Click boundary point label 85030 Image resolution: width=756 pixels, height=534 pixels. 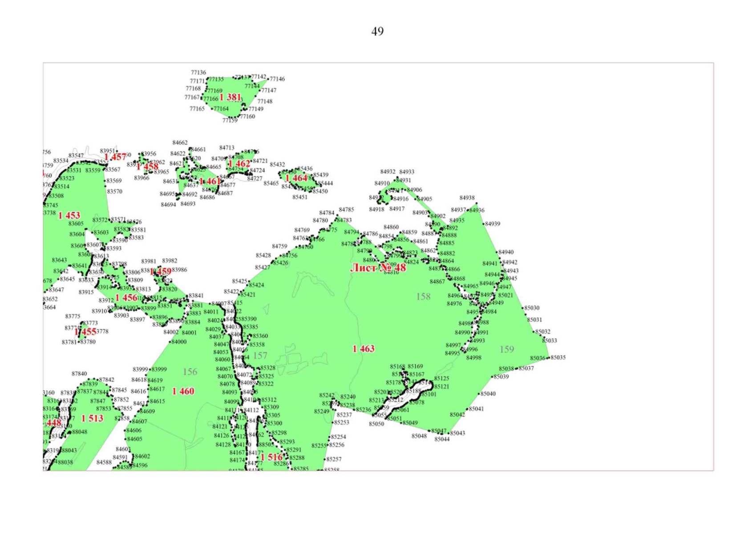[532, 307]
